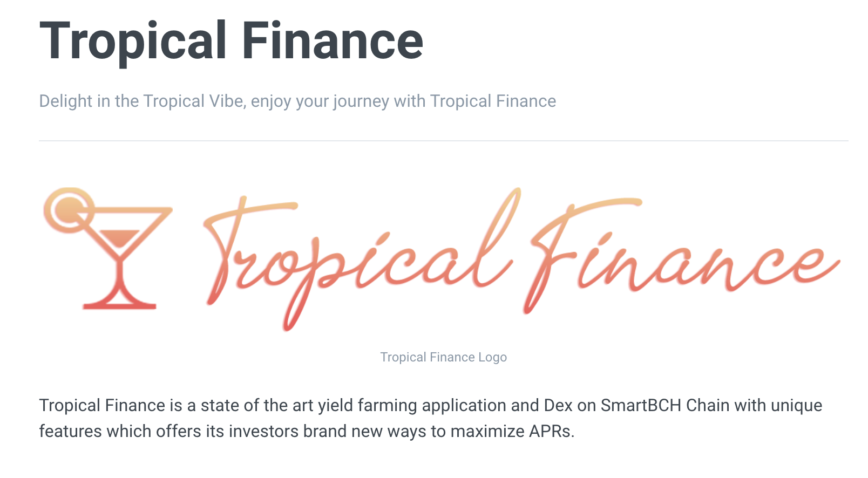Click the base of the cocktail glass

(x=119, y=304)
